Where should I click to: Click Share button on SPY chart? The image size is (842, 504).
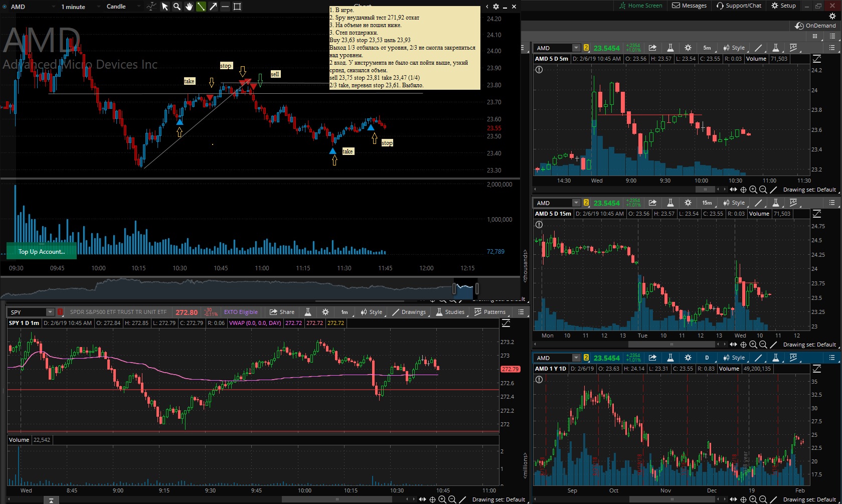(282, 312)
